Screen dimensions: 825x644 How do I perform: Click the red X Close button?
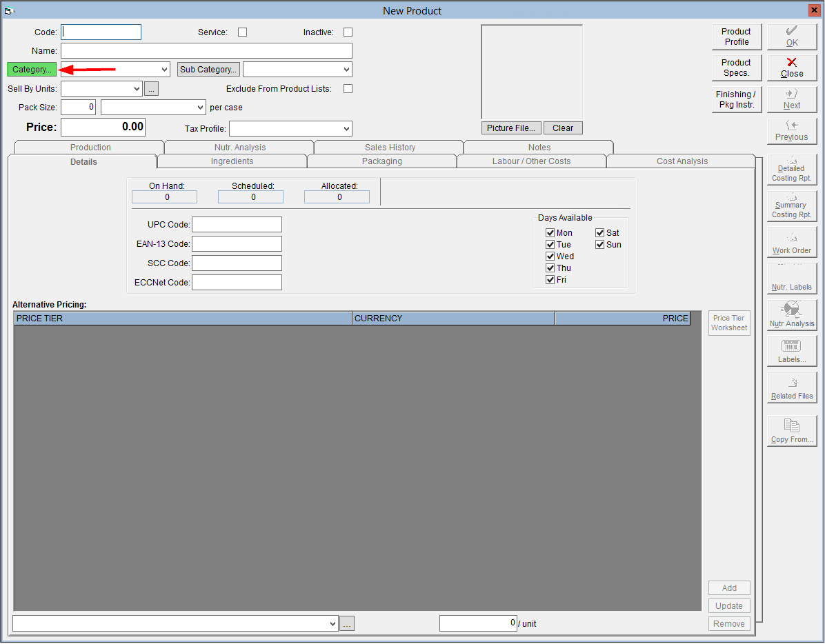791,68
